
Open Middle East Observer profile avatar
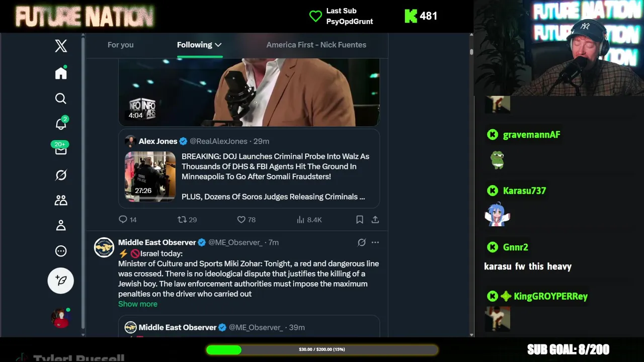pyautogui.click(x=104, y=247)
